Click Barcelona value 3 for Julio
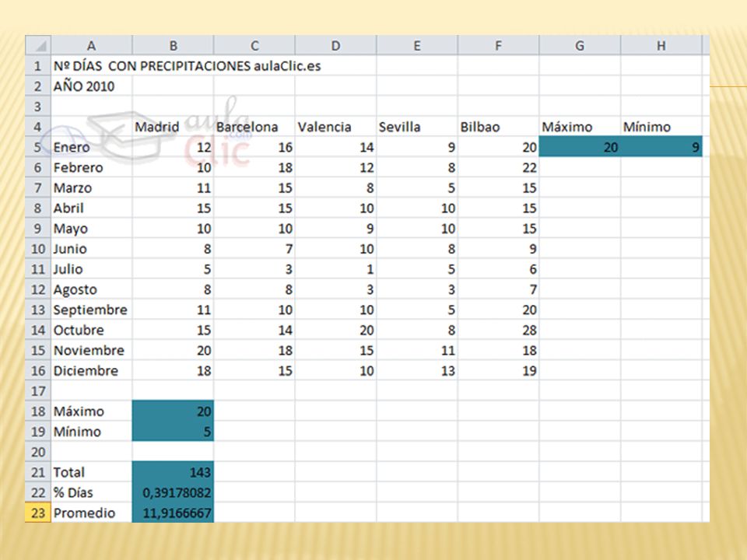This screenshot has width=747, height=560. click(x=254, y=269)
